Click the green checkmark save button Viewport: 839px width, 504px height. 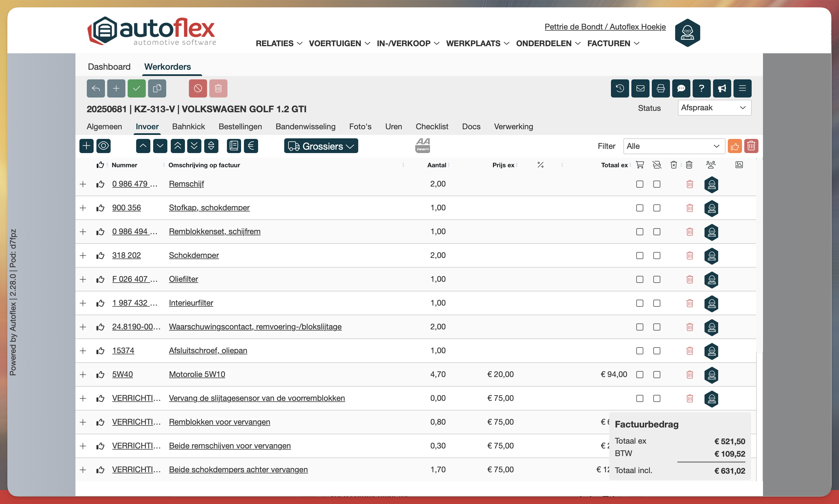137,88
